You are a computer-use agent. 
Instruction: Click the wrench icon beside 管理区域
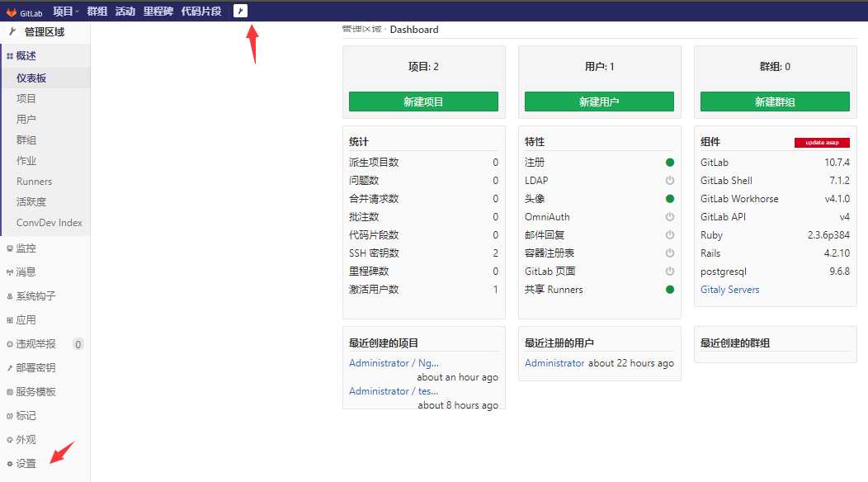tap(12, 31)
